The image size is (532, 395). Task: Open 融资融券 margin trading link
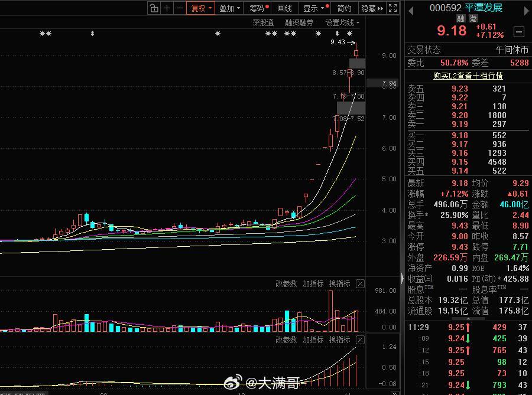click(299, 22)
